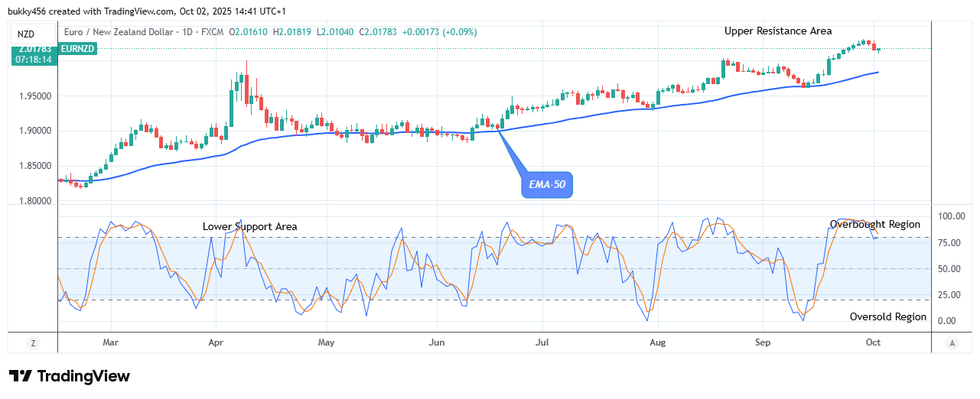980x399 pixels.
Task: Click the TradingView logo icon
Action: [21, 376]
